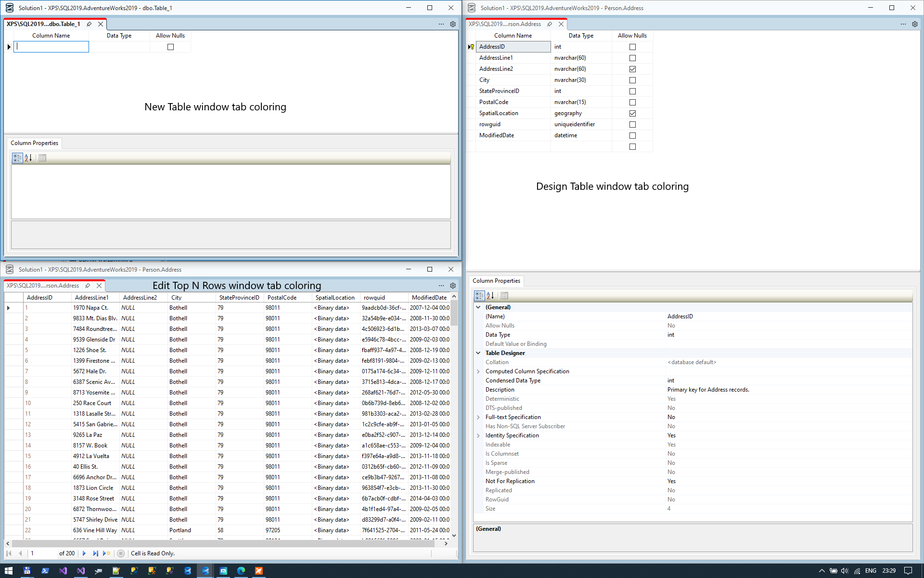Viewport: 924px width, 578px height.
Task: Pin the dbo.Table_1 tab
Action: [89, 24]
